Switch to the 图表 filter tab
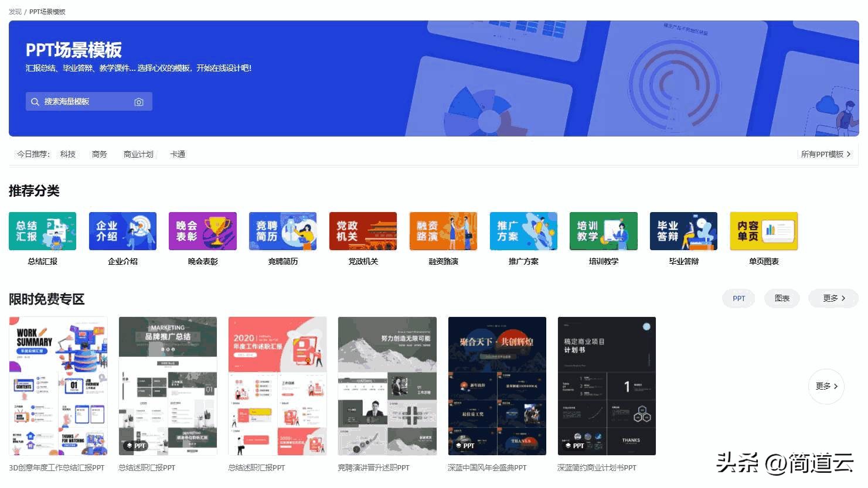 click(782, 298)
